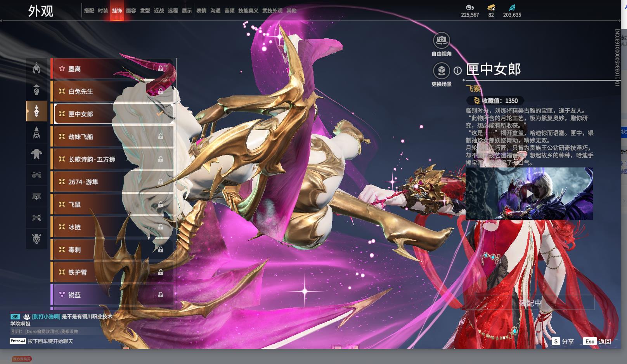627x364 pixels.
Task: Select the 白兔先生 accessory in the list
Action: (x=112, y=91)
